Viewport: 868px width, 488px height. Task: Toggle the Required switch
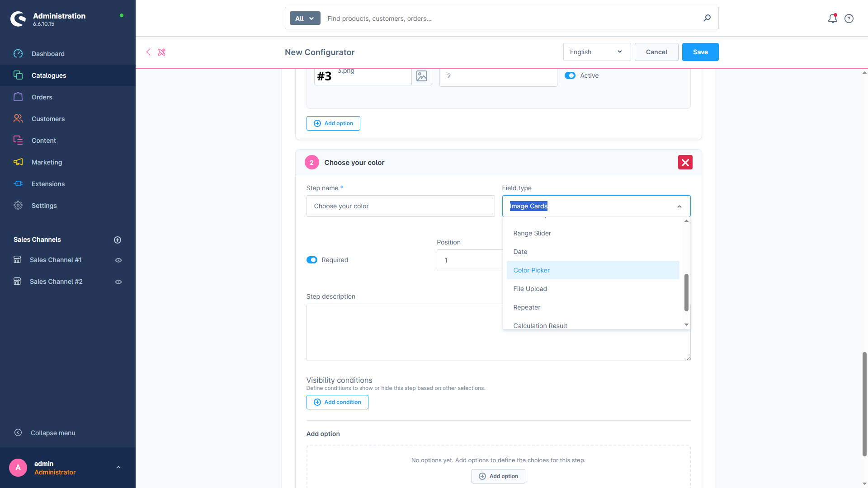click(x=312, y=260)
